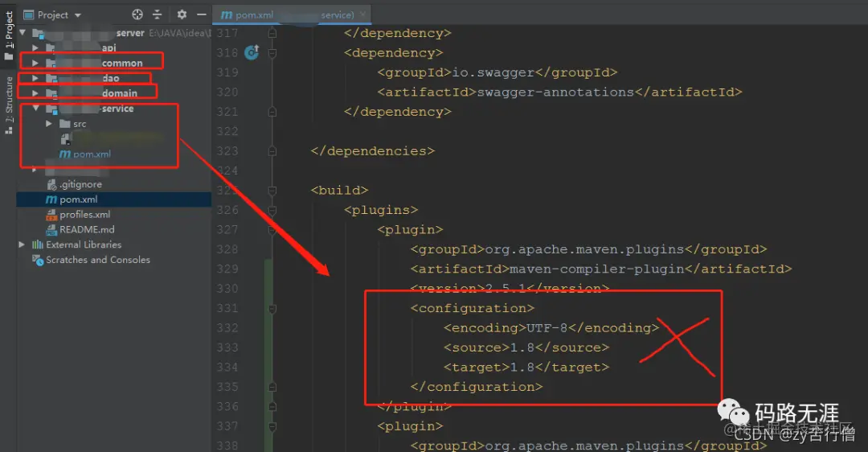Open the Project panel settings gear

coord(182,14)
